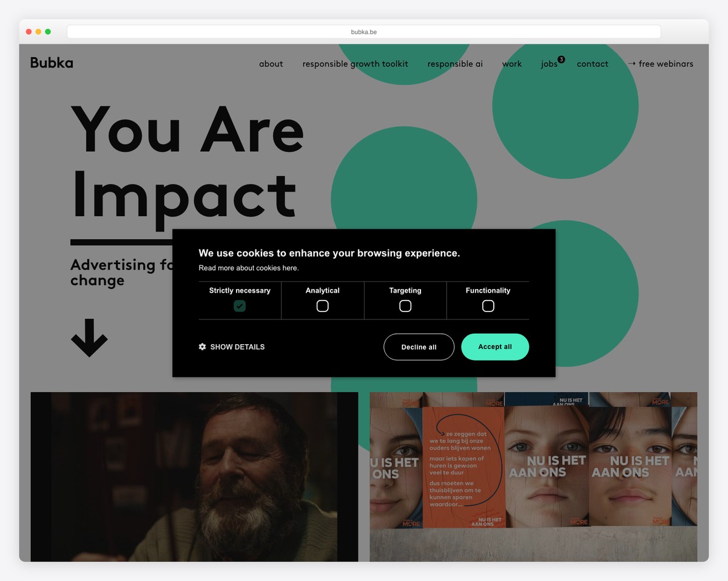Click the jobs count badge
The height and width of the screenshot is (581, 728).
click(561, 59)
